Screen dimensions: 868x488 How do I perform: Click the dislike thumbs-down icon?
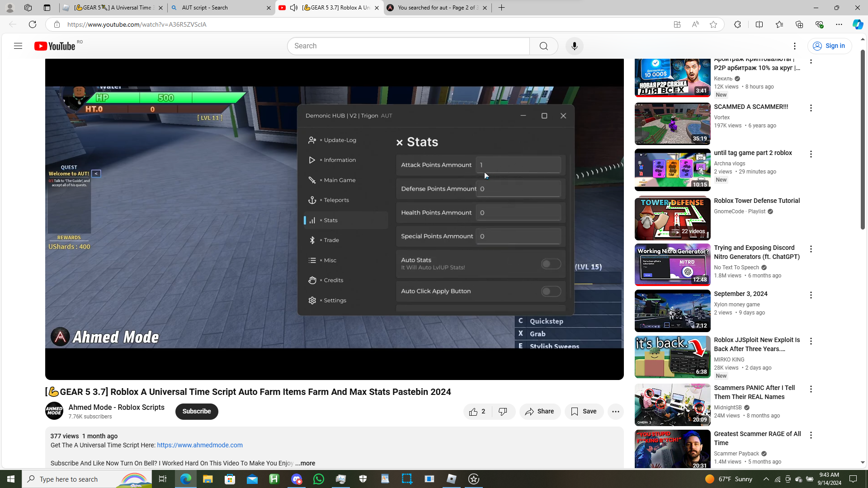[x=503, y=412]
